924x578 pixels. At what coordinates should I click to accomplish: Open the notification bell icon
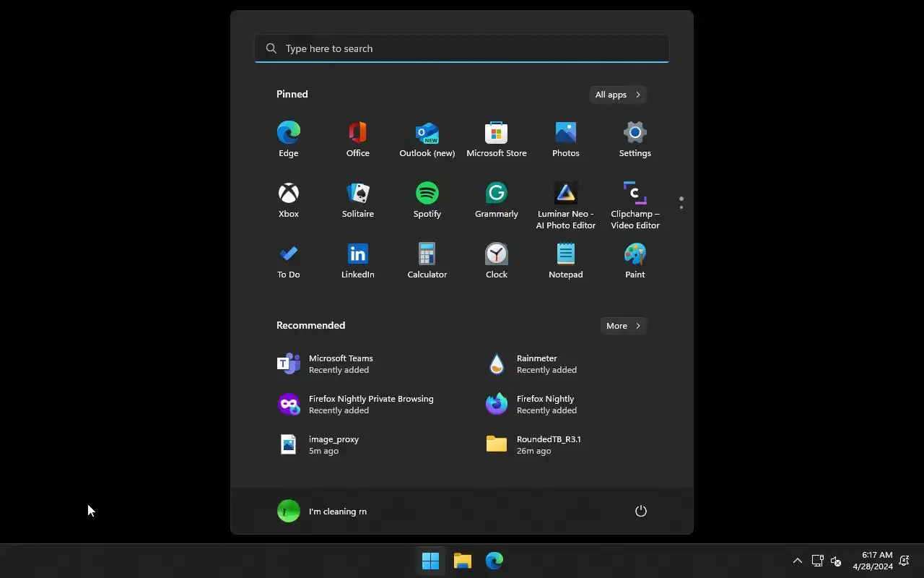tap(904, 561)
